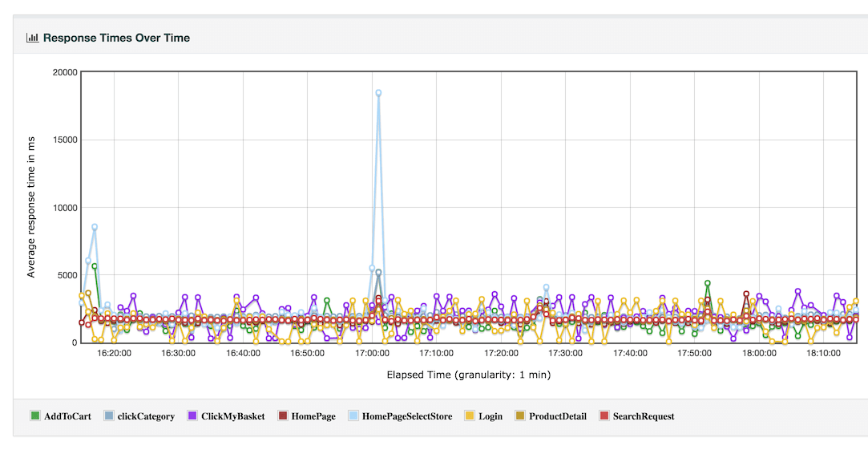Image resolution: width=868 pixels, height=454 pixels.
Task: Click the ProductDetail legend swatch
Action: [521, 416]
